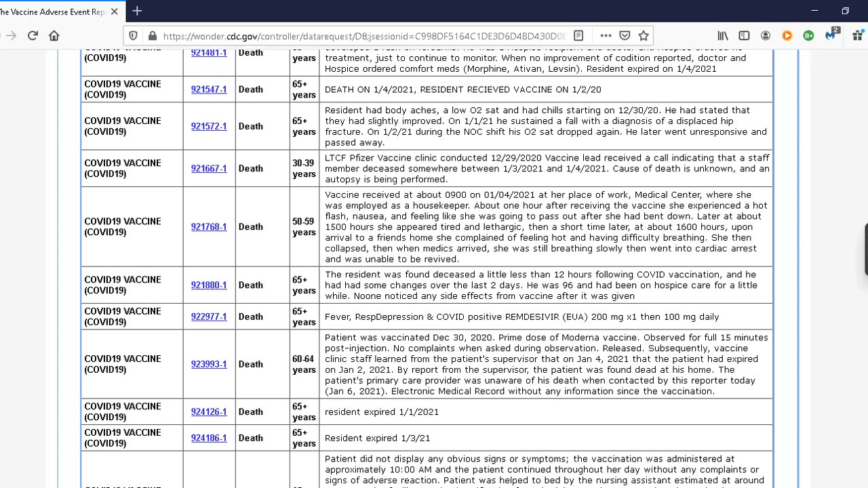Click the page vertical scrollbar thumb
This screenshot has height=488, width=868.
click(x=865, y=251)
